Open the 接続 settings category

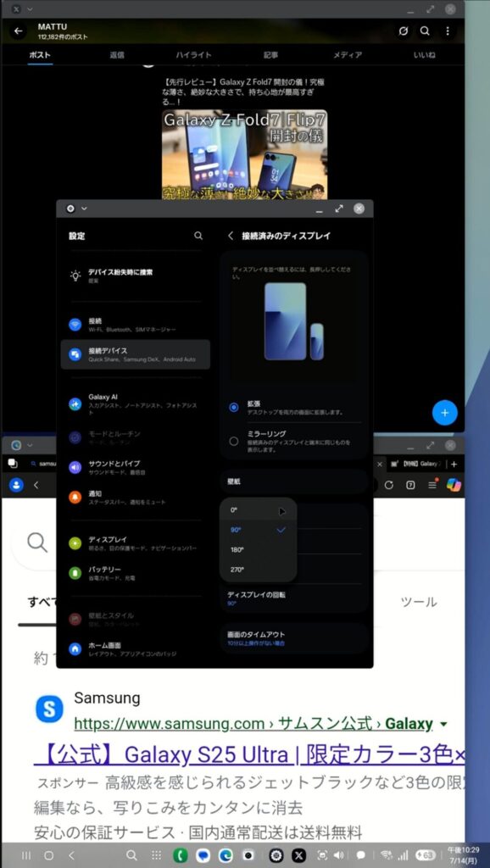click(x=135, y=325)
